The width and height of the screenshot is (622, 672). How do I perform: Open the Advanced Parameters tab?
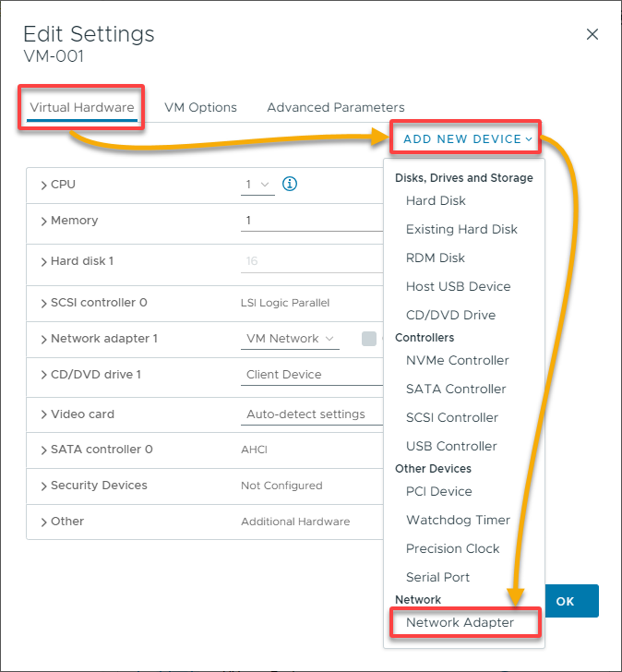335,107
